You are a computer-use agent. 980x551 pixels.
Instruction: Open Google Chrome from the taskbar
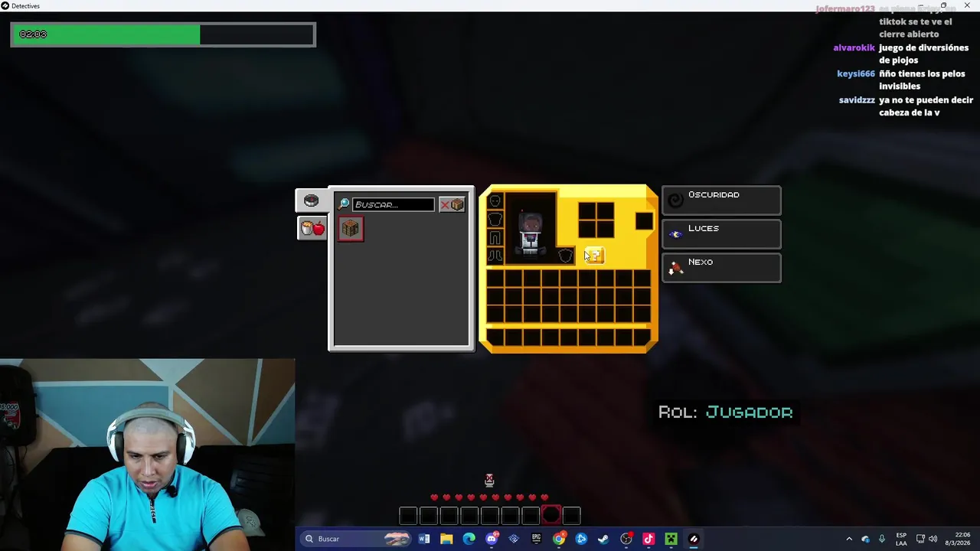(x=559, y=539)
